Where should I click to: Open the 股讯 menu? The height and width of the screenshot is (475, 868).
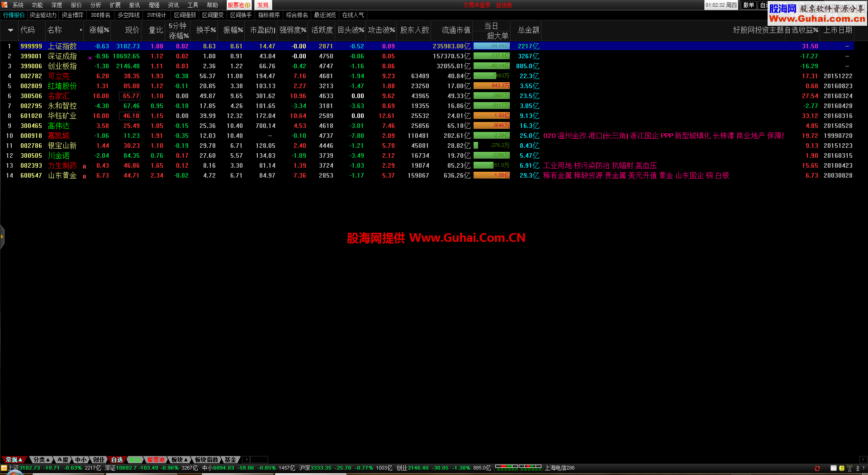coord(135,5)
